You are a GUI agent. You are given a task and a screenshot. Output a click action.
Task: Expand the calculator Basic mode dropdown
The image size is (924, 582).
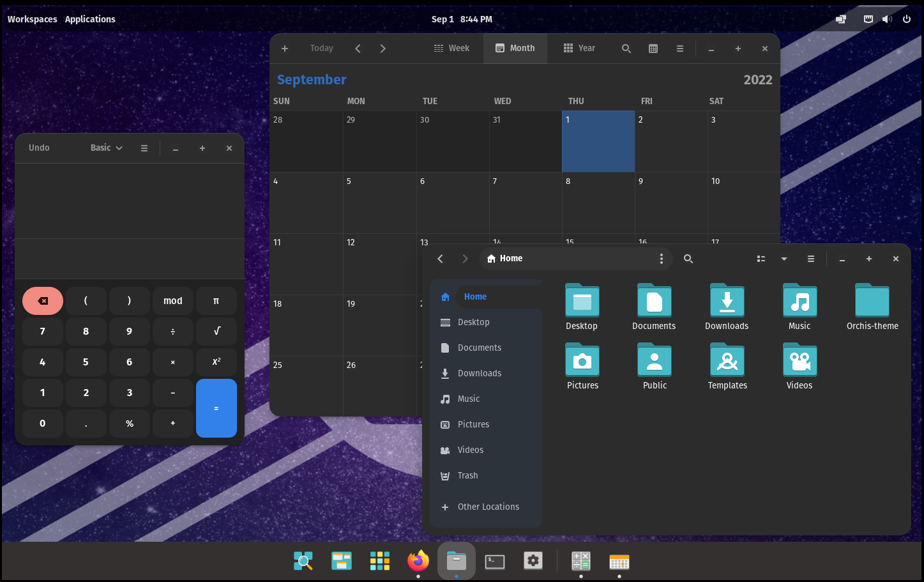106,148
